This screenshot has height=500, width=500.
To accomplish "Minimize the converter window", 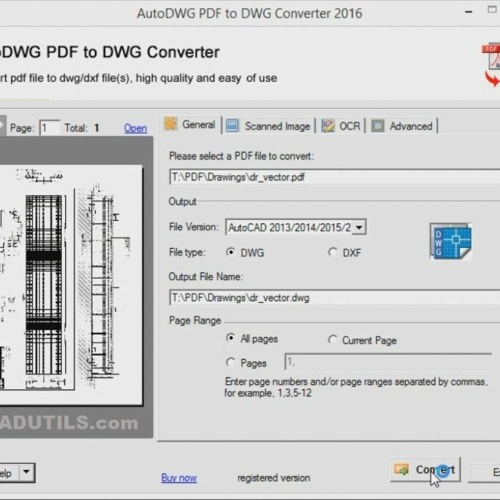I will (x=469, y=12).
